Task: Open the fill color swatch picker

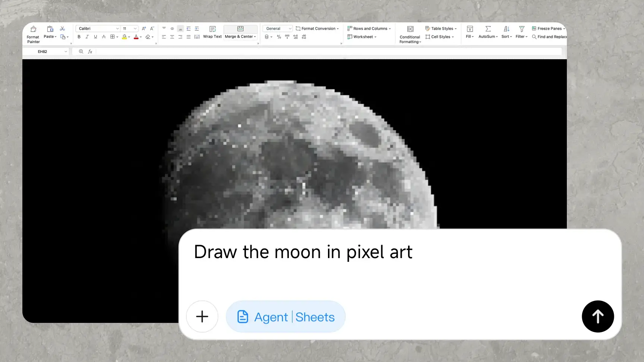Action: tap(129, 36)
